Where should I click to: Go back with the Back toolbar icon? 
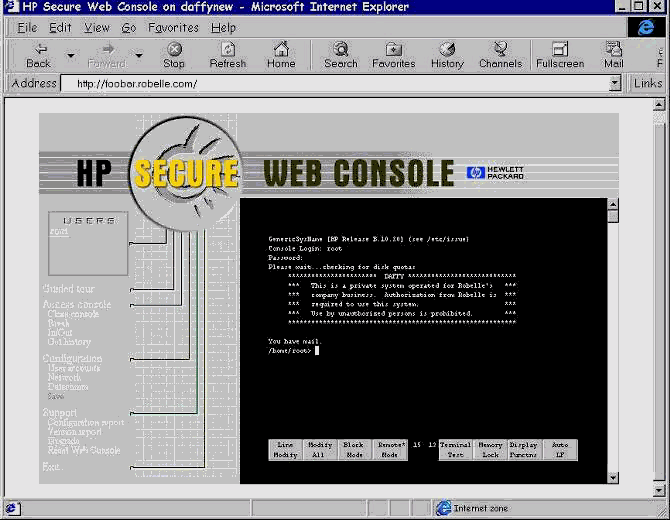39,56
